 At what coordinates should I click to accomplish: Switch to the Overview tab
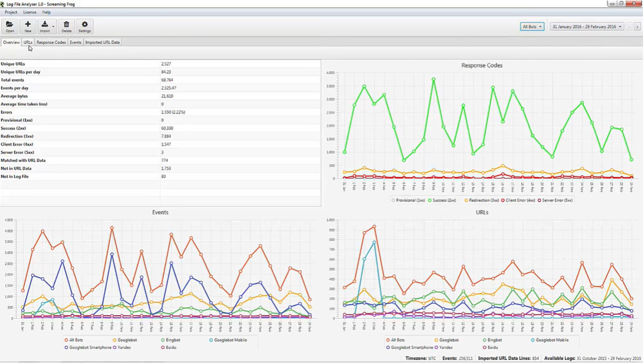11,42
